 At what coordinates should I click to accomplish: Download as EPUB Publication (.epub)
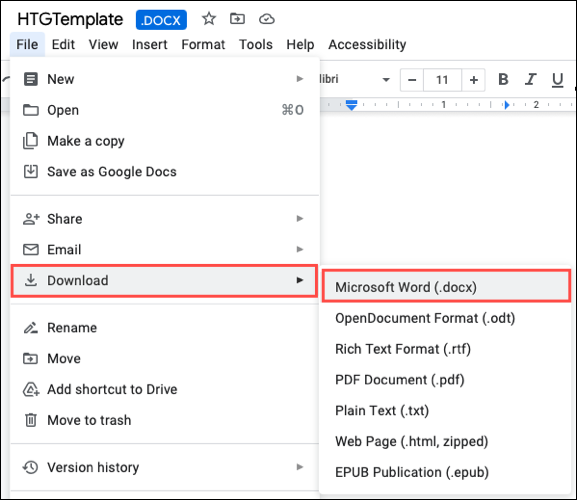coord(445,472)
